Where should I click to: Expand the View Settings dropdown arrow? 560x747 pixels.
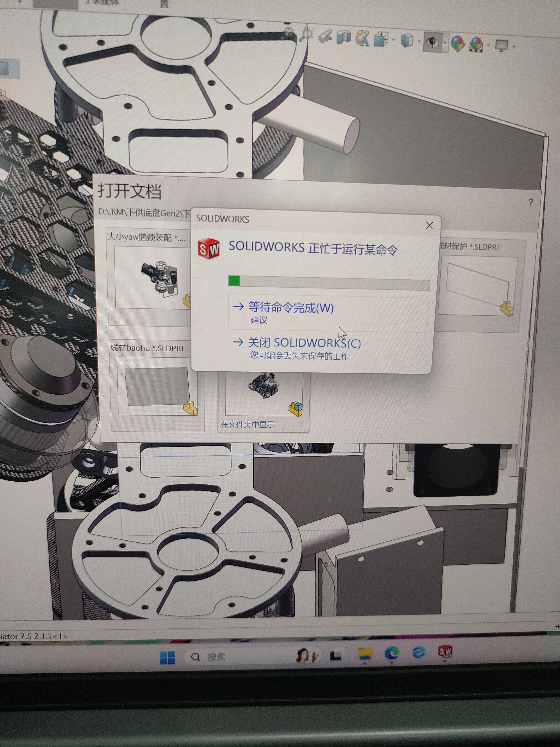click(514, 46)
